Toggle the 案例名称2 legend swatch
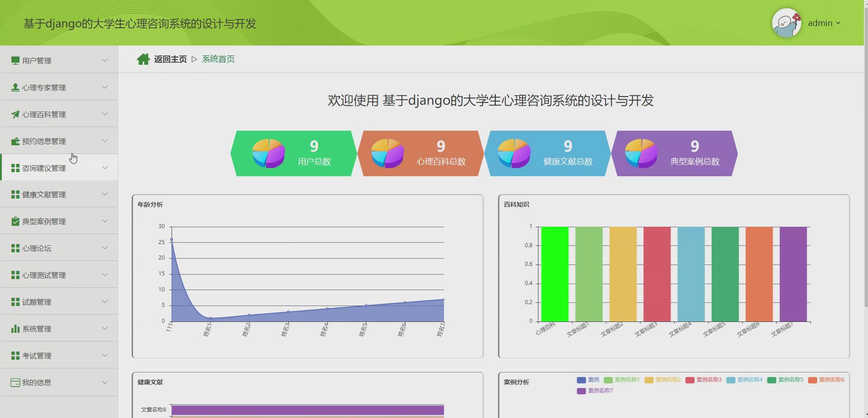 click(x=649, y=380)
